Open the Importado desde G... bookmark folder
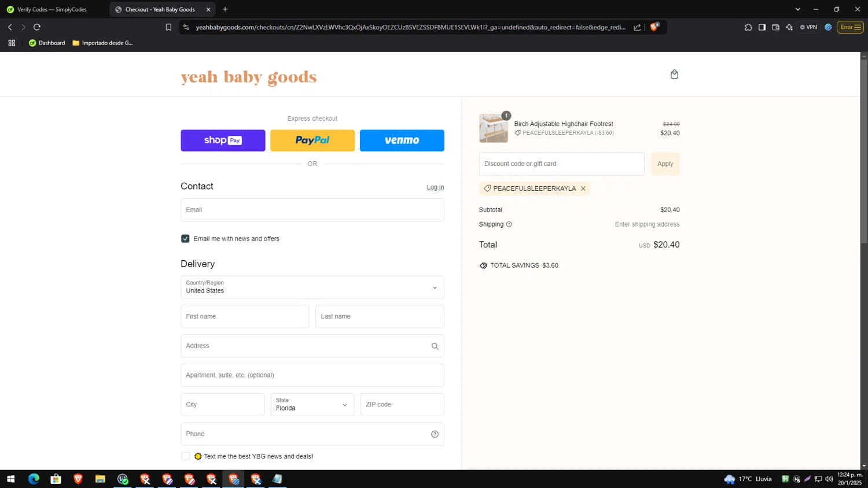 102,43
